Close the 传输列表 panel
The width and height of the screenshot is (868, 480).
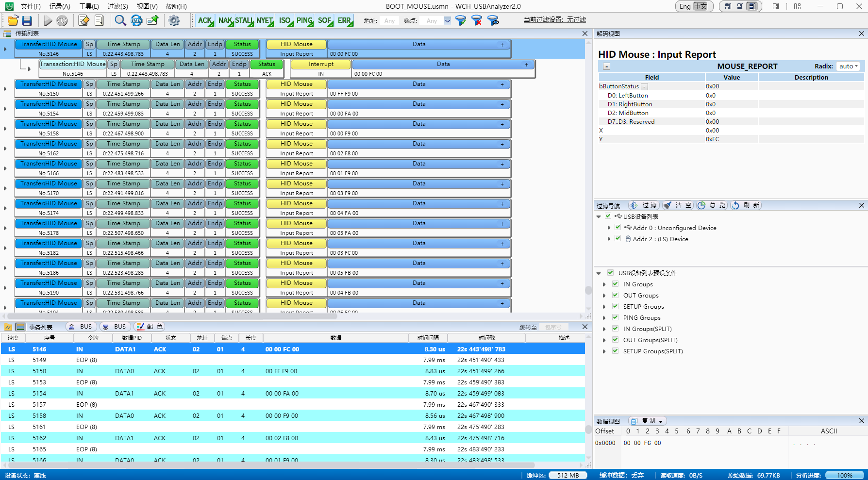[x=585, y=33]
